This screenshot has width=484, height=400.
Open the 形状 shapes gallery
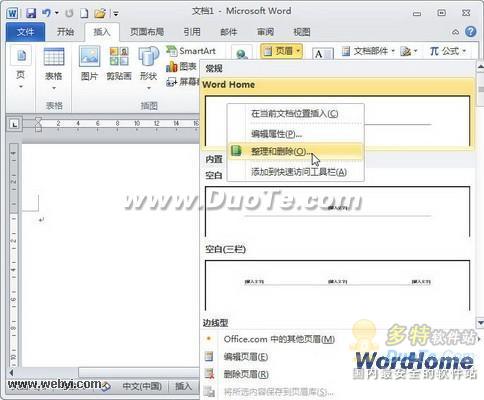(148, 68)
